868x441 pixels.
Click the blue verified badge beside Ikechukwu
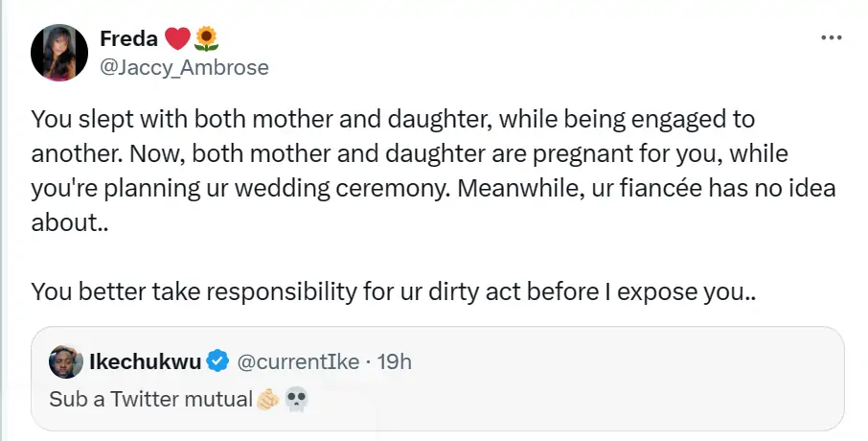(x=217, y=361)
